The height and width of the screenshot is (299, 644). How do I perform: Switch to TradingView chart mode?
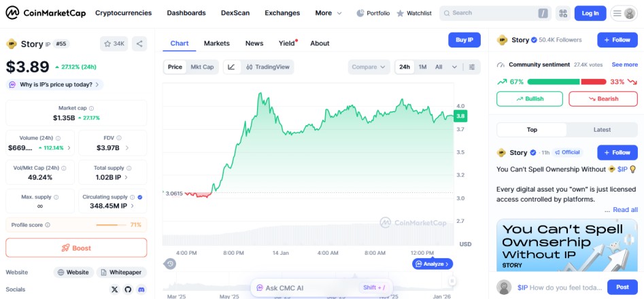pyautogui.click(x=268, y=67)
